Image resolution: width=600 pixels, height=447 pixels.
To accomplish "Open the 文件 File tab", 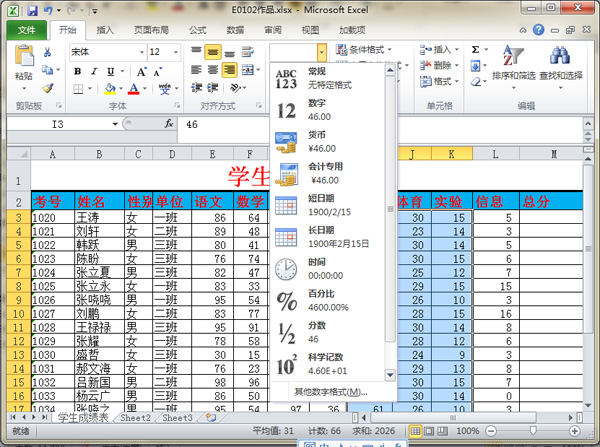I will [26, 30].
